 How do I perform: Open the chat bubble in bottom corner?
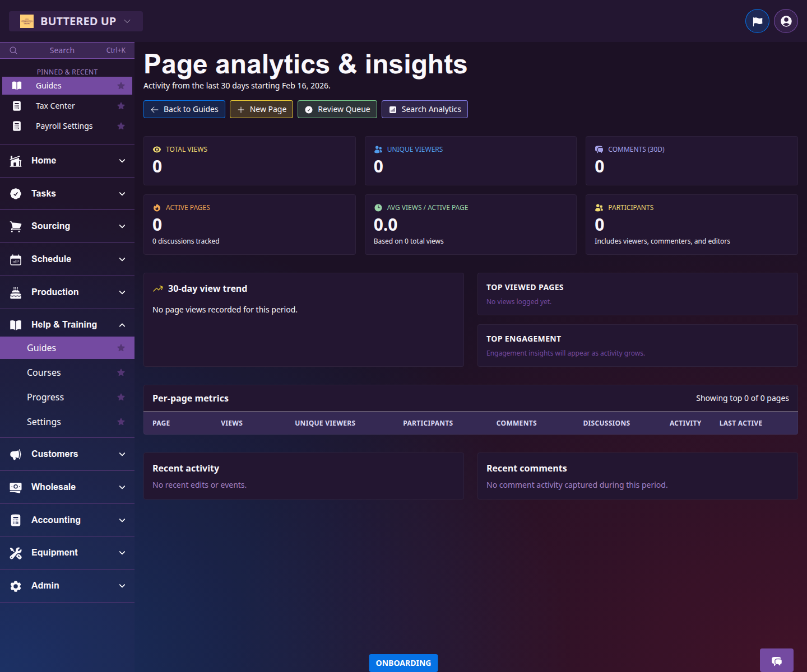tap(776, 662)
